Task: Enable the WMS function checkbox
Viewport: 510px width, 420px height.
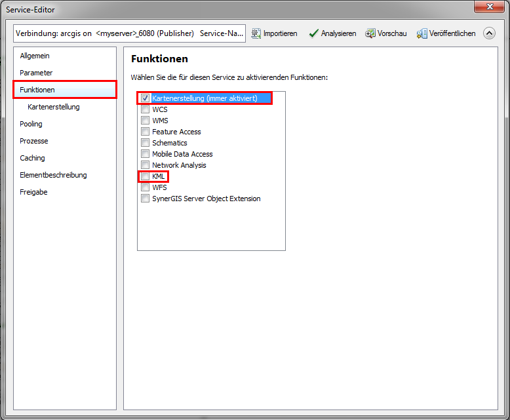Action: (145, 121)
